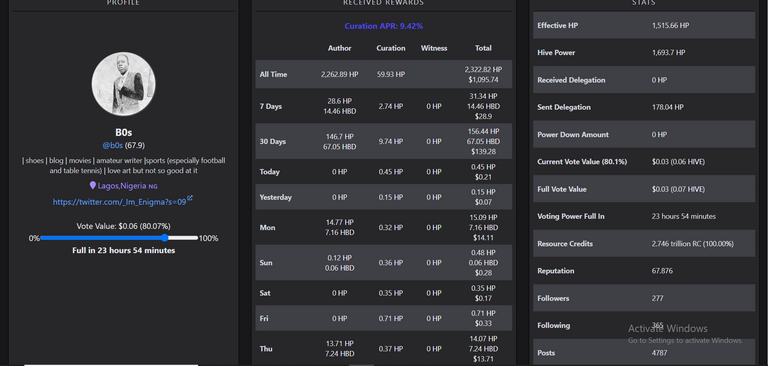This screenshot has height=366, width=768.
Task: Click the Curation column header
Action: pos(391,49)
